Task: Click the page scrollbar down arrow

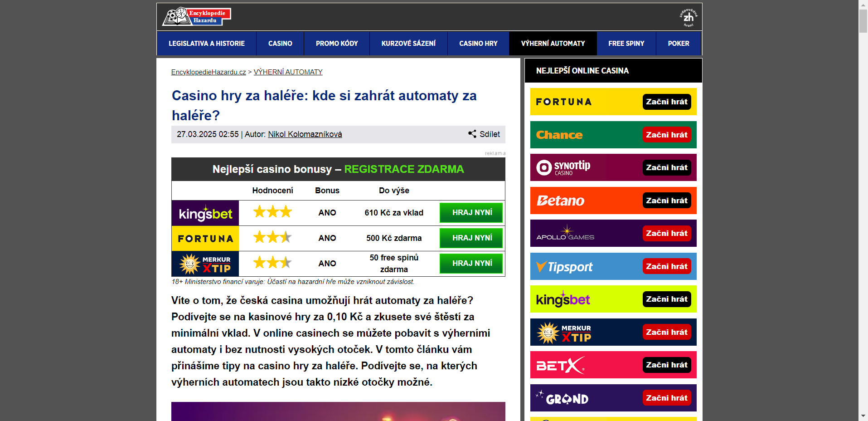Action: 863,416
